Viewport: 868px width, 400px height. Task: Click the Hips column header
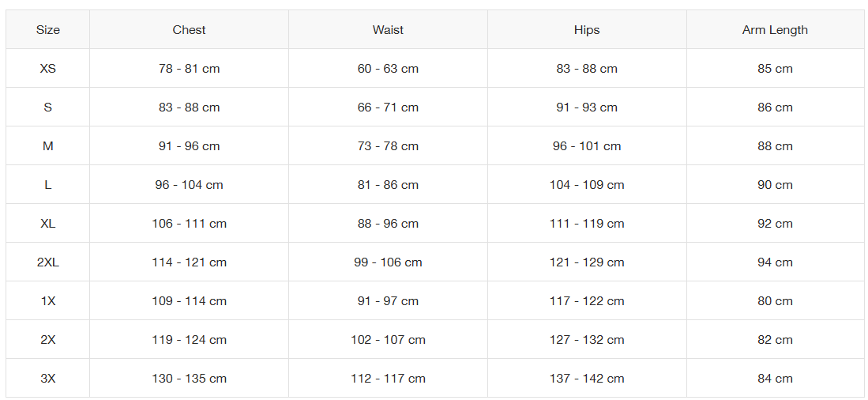pyautogui.click(x=587, y=30)
